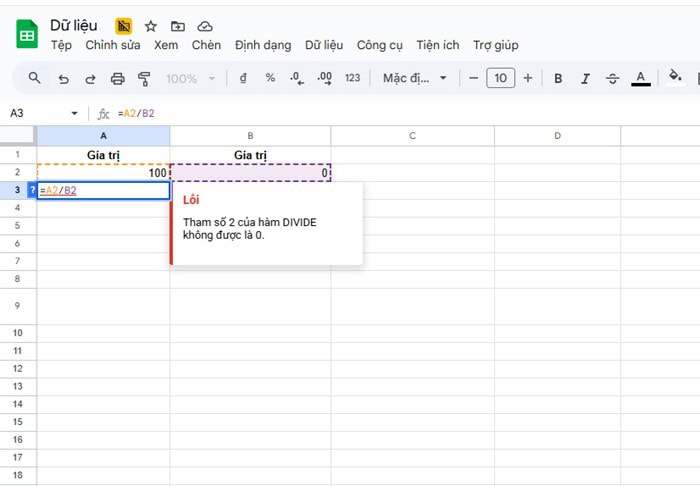
Task: Open the Định dạng menu
Action: [x=263, y=45]
